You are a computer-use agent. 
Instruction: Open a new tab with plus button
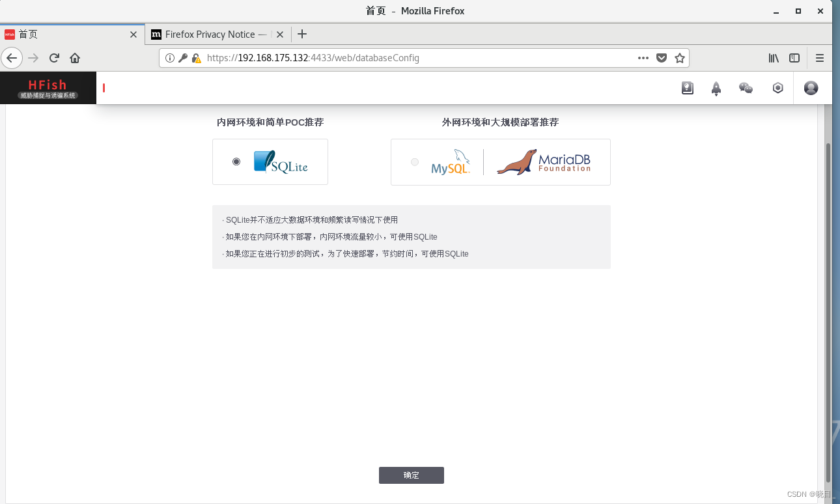pos(301,35)
